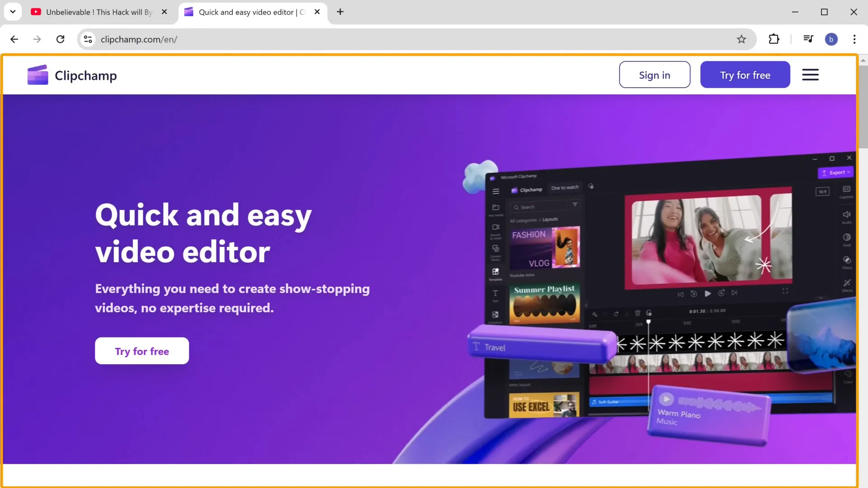
Task: Go back to the previous page
Action: (x=14, y=39)
